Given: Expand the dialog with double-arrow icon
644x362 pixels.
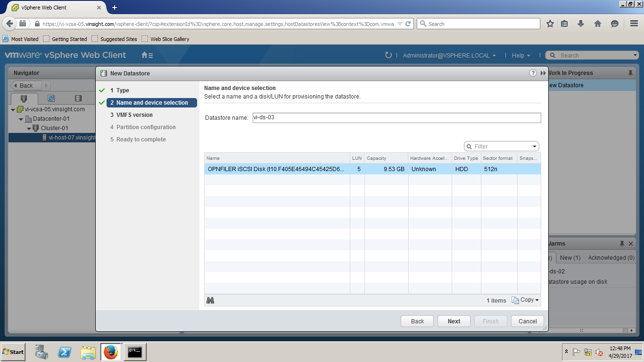Looking at the screenshot, I should [543, 73].
